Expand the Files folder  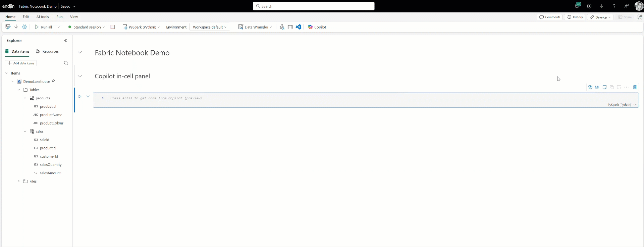[19, 181]
